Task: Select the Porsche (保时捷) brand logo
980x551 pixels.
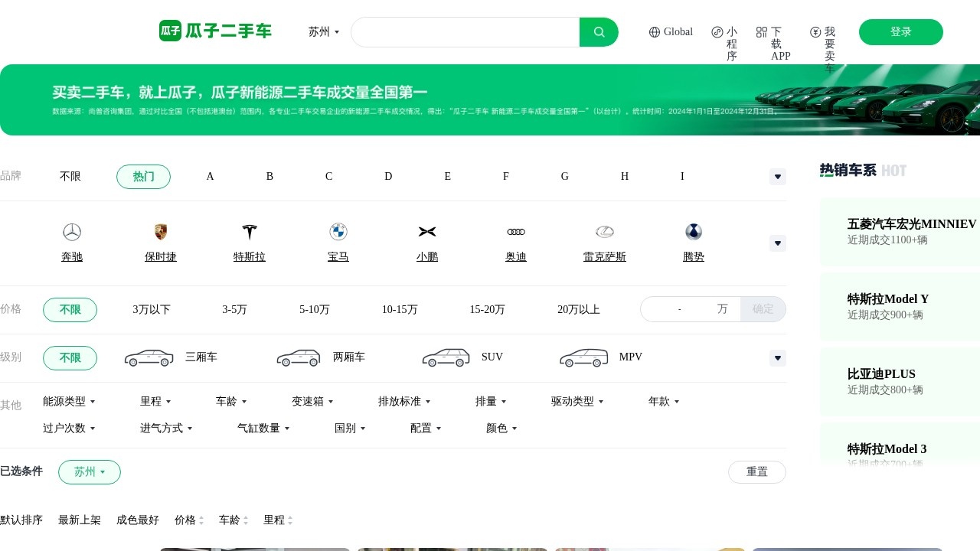Action: tap(160, 232)
